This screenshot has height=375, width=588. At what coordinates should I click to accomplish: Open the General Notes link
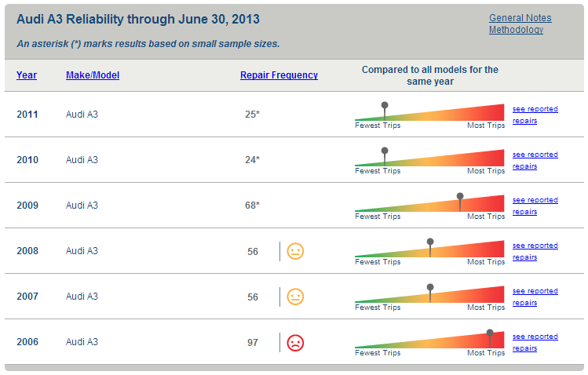(x=520, y=18)
